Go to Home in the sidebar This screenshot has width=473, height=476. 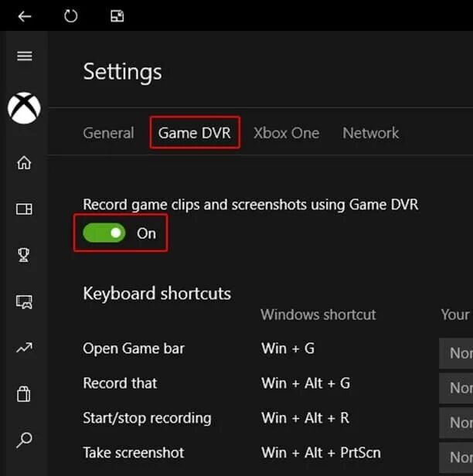tap(25, 162)
